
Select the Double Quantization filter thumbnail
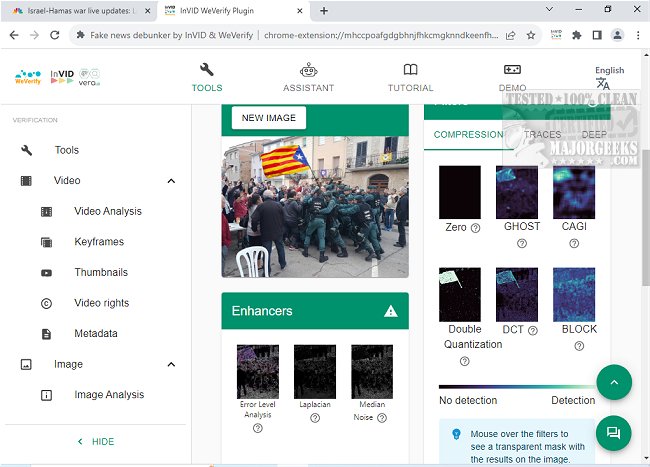pos(460,295)
